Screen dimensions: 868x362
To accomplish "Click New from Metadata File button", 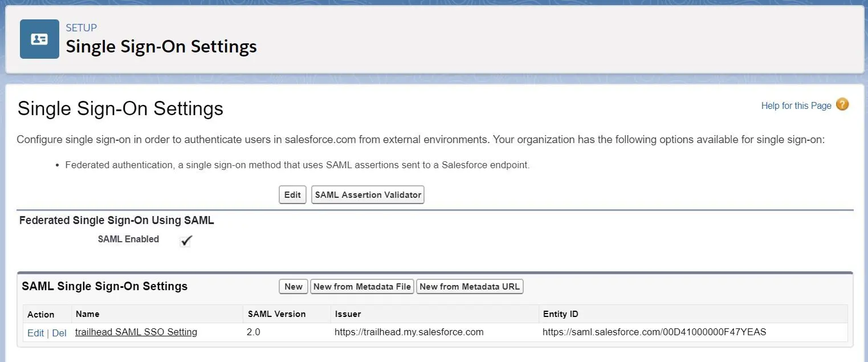I will pos(362,286).
